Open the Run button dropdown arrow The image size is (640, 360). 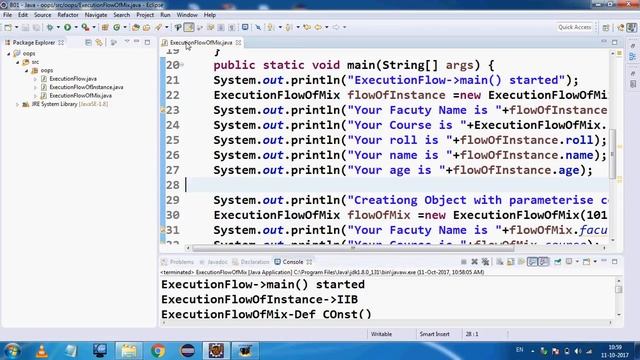tap(76, 27)
